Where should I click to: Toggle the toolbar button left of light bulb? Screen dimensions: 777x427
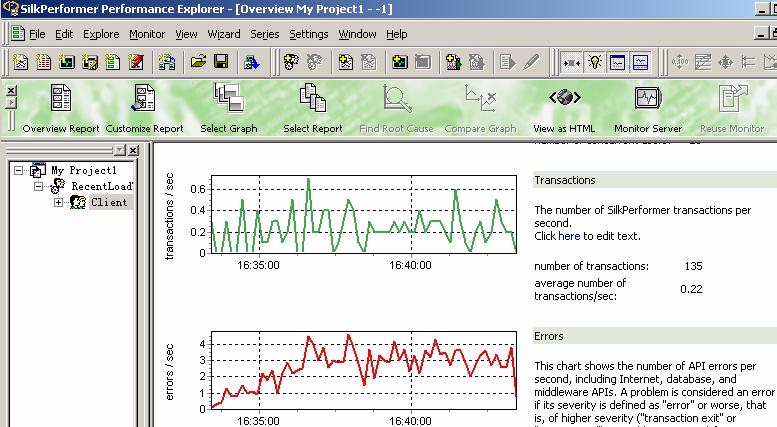(572, 62)
